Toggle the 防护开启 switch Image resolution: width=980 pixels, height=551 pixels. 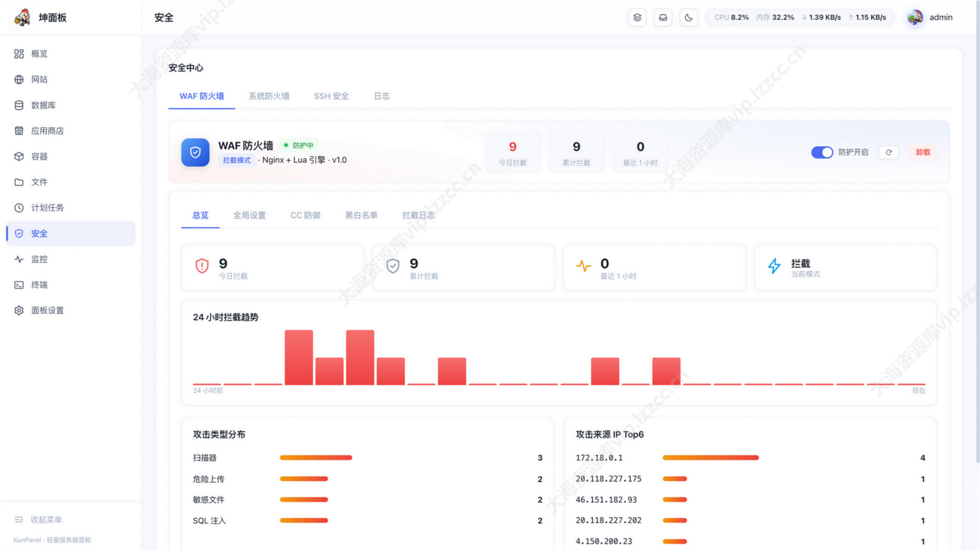pos(822,152)
